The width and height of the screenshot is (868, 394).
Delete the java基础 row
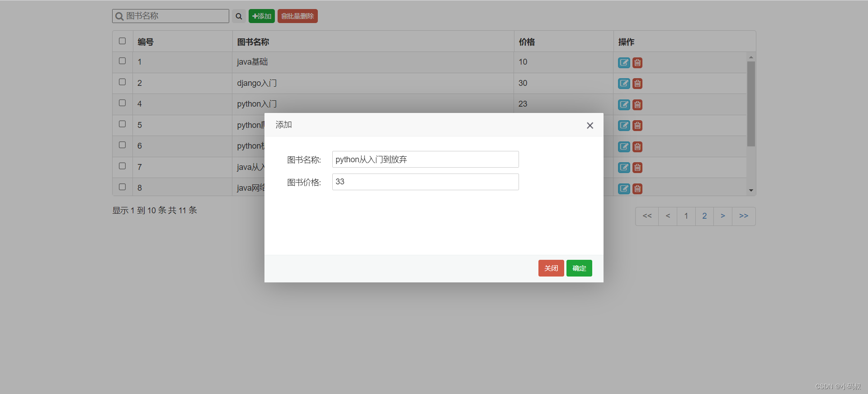pyautogui.click(x=637, y=63)
